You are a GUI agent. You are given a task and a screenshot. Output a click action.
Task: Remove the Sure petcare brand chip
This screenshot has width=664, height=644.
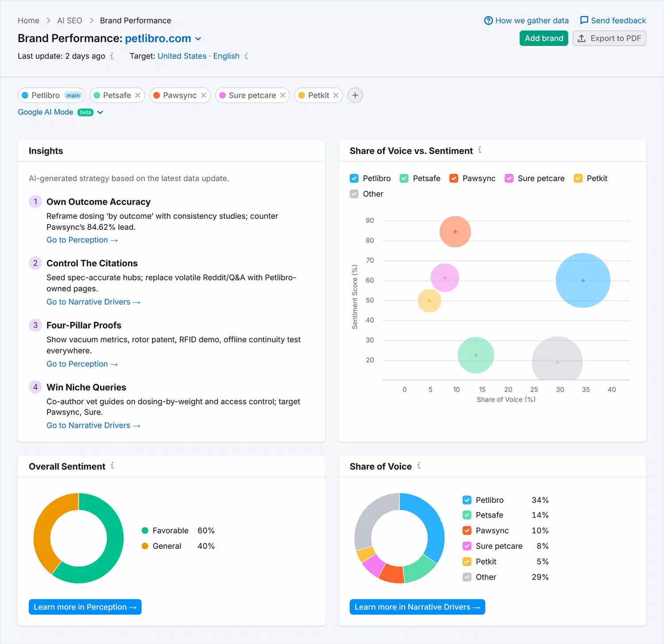282,95
